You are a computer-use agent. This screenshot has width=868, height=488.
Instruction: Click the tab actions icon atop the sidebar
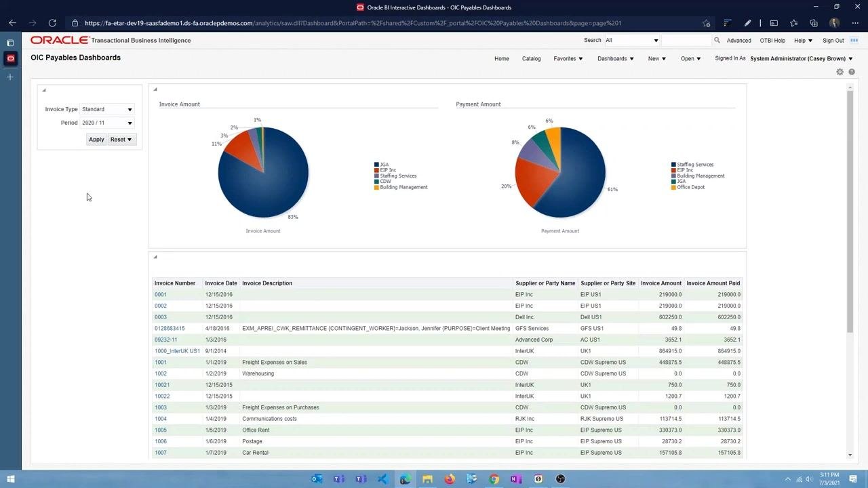[x=10, y=43]
